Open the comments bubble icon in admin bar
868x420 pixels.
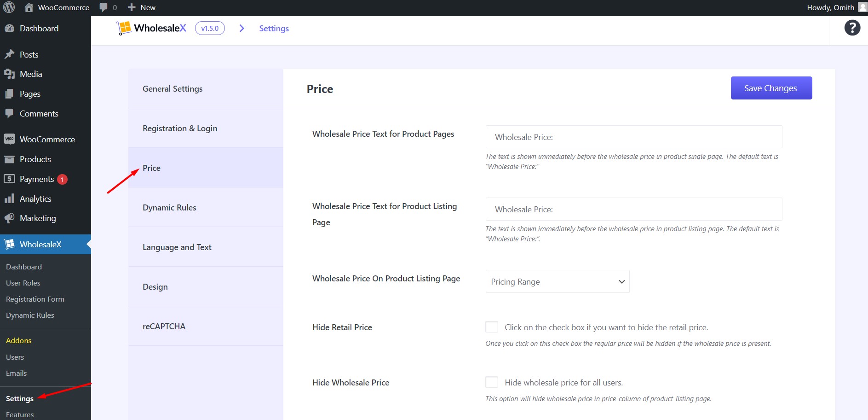point(103,7)
